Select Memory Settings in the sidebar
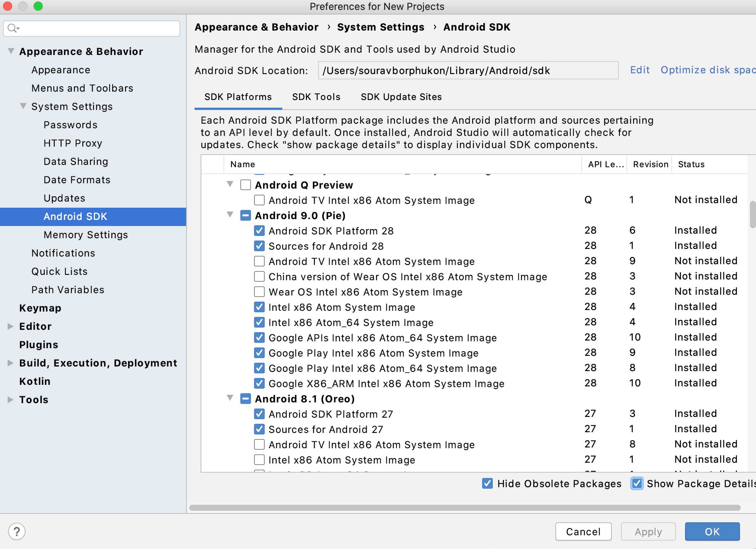This screenshot has height=549, width=756. [86, 235]
